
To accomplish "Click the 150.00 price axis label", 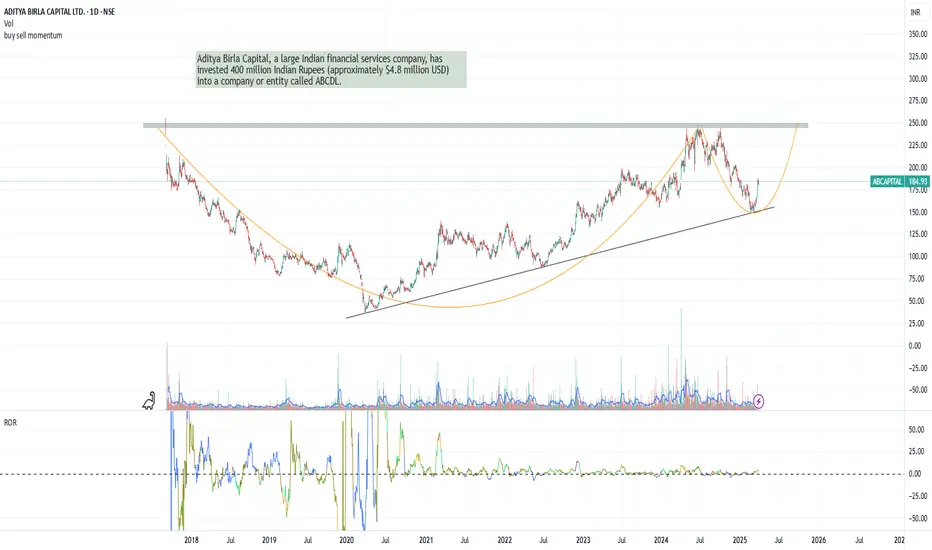I will [918, 212].
